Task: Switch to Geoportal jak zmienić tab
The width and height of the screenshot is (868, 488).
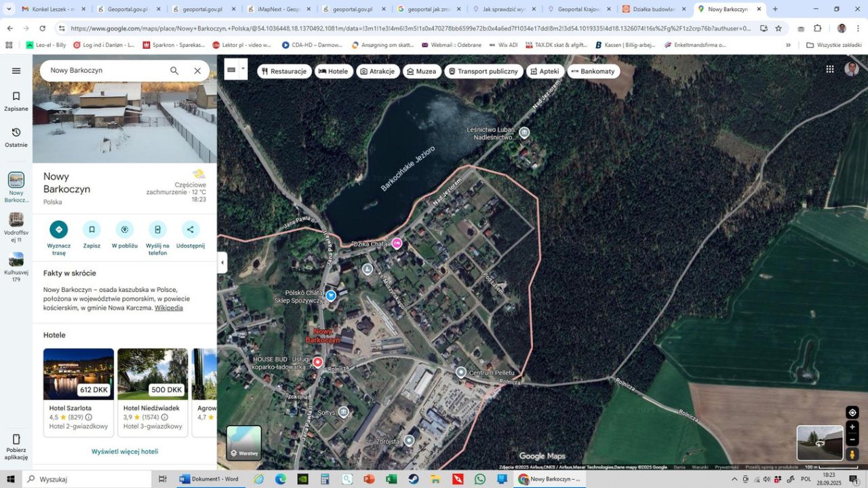Action: click(429, 10)
